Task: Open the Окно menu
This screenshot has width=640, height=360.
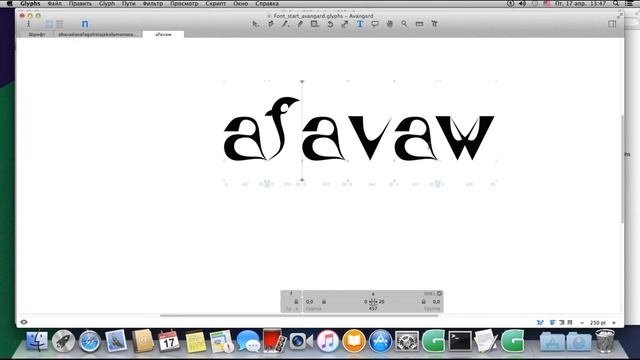Action: [240, 4]
